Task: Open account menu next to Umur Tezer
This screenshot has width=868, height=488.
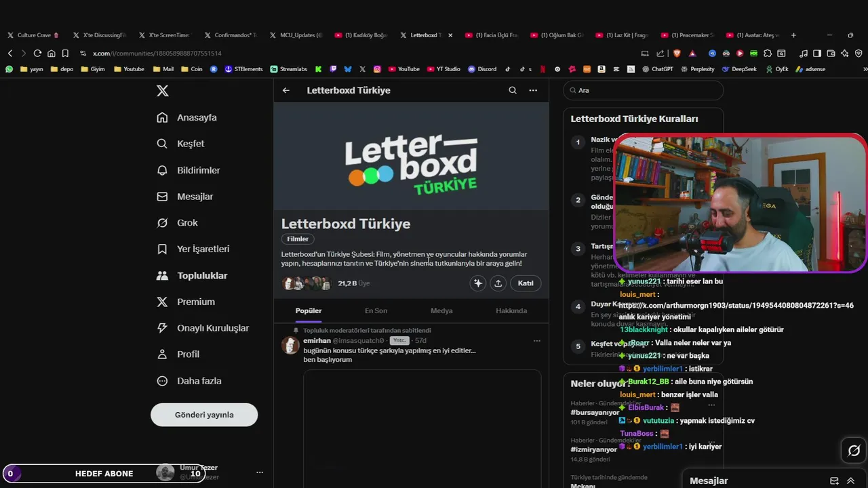Action: (260, 472)
